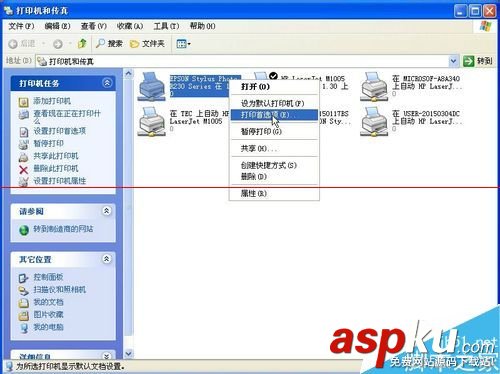Open 控制面板 link
Screen dimensions: 500x374
pos(48,277)
